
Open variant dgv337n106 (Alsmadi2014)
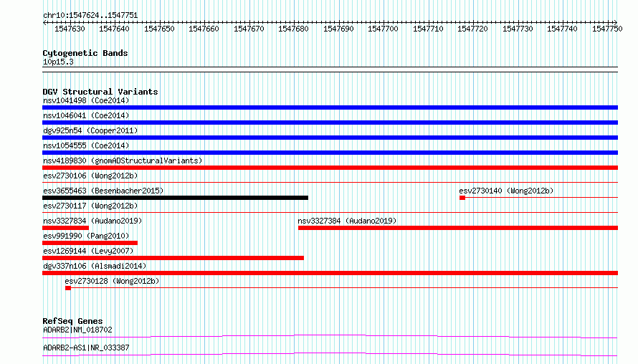click(x=95, y=266)
